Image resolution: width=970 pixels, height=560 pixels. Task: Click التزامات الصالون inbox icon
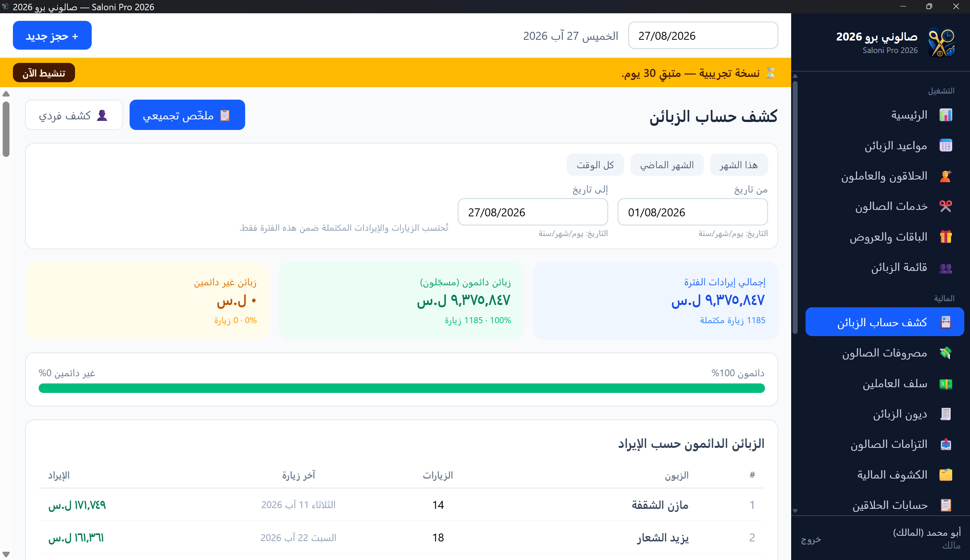point(945,444)
